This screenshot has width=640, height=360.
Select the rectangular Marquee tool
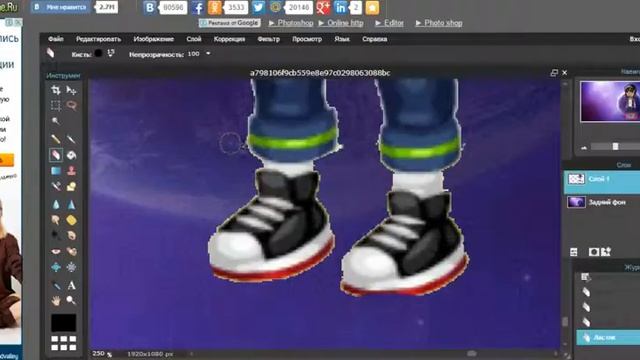tap(56, 106)
